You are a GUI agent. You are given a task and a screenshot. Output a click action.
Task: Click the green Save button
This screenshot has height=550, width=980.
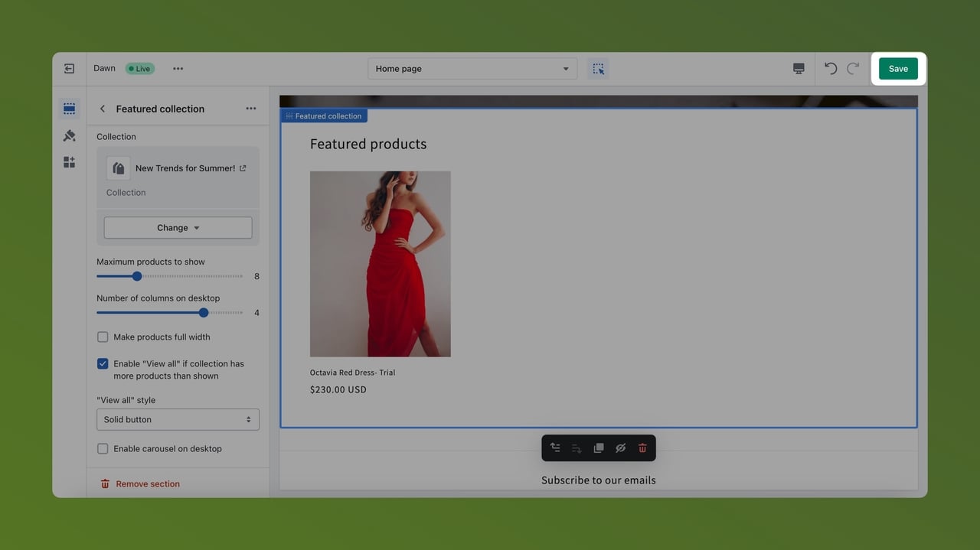(898, 69)
